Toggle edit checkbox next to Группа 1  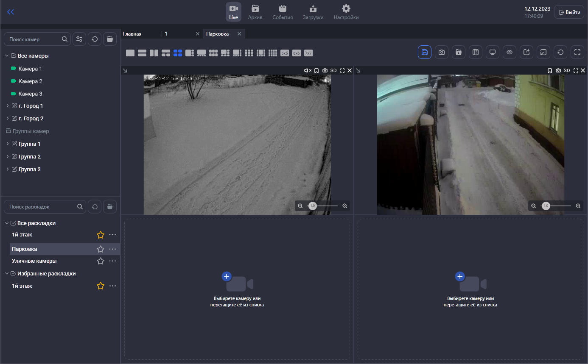click(x=15, y=144)
